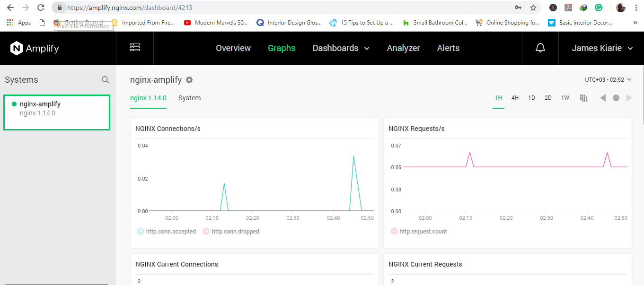Expand the Dashboards dropdown

pos(341,48)
